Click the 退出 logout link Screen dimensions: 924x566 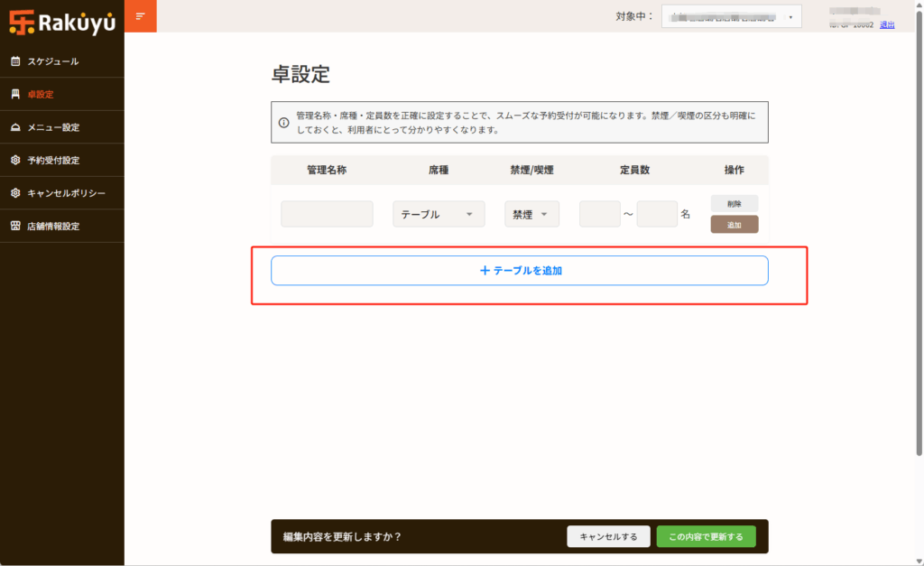click(x=887, y=24)
